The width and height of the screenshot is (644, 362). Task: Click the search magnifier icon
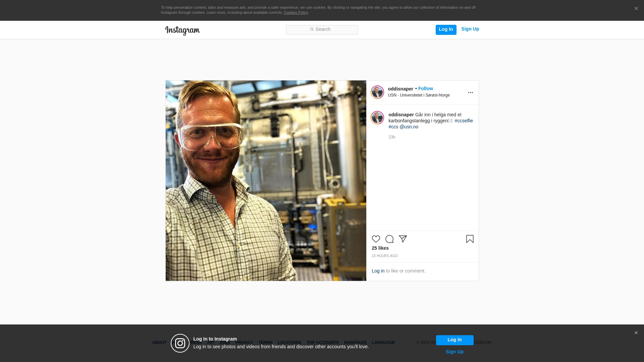pyautogui.click(x=312, y=29)
